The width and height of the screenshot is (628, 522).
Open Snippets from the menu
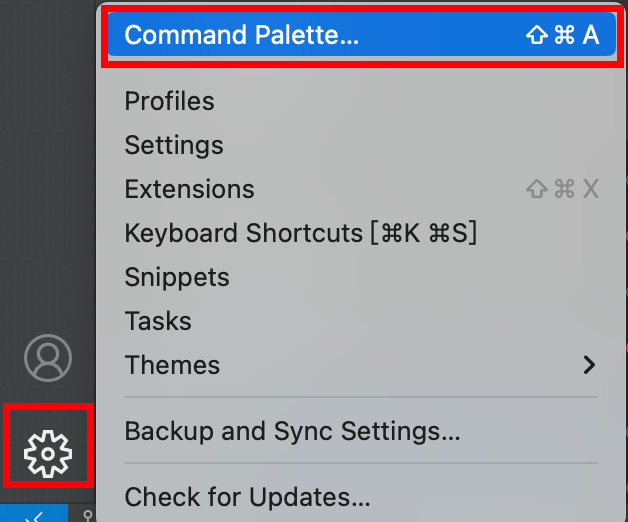pos(177,277)
